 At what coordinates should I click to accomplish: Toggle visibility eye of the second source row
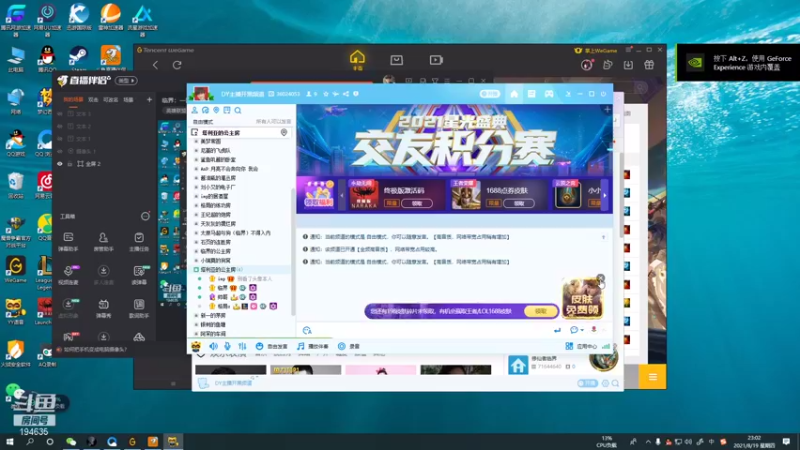[60, 126]
